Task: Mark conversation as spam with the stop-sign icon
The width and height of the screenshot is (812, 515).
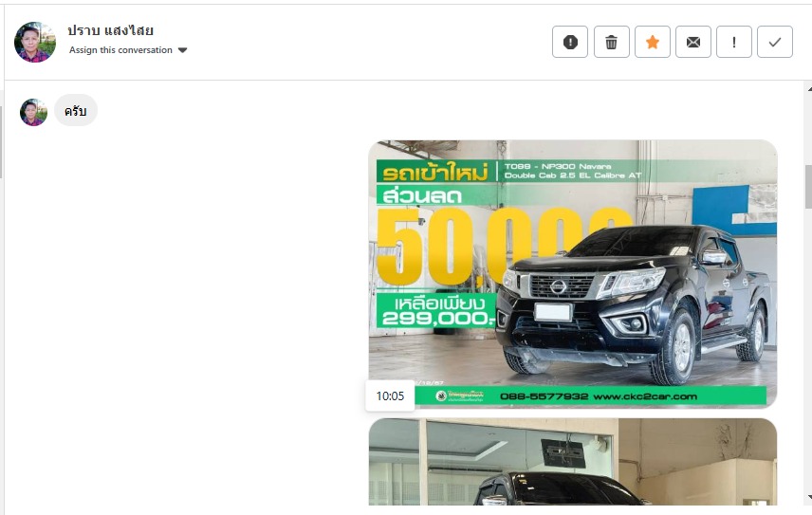Action: pyautogui.click(x=570, y=42)
